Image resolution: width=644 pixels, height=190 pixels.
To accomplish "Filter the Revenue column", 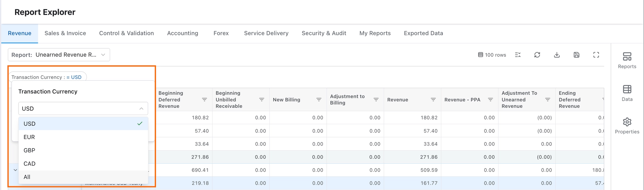I will (433, 100).
